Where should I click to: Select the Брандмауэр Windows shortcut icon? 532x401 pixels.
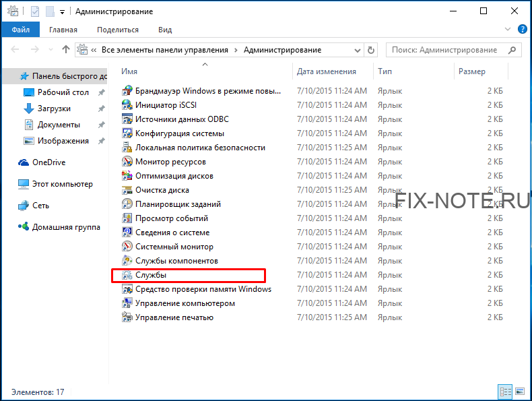coord(127,91)
